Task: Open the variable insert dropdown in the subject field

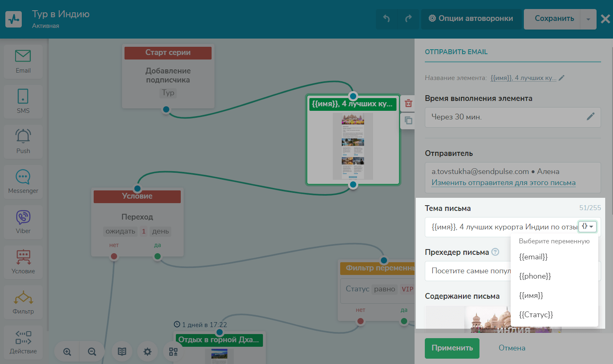Action: [587, 227]
